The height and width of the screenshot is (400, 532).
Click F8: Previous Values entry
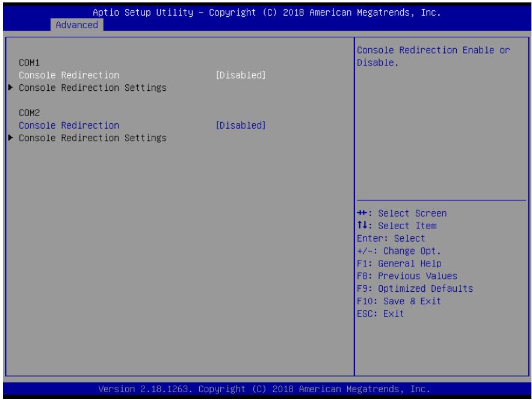point(407,276)
